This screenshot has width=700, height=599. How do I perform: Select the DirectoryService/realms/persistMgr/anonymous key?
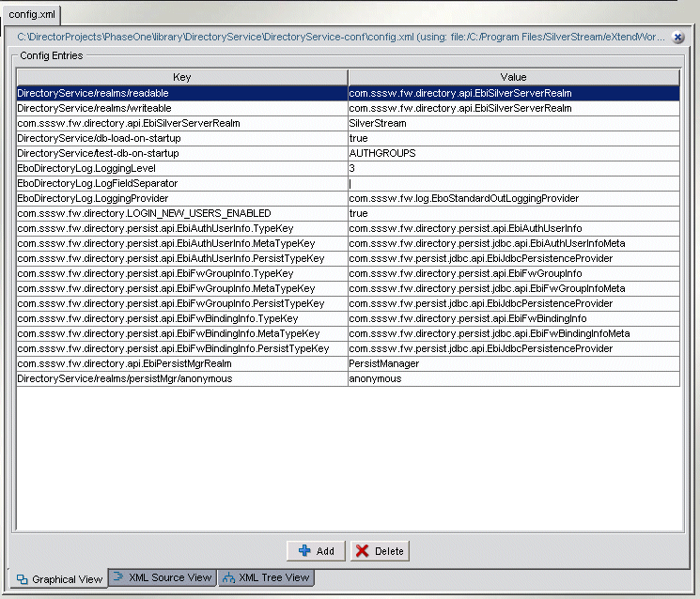coord(182,378)
